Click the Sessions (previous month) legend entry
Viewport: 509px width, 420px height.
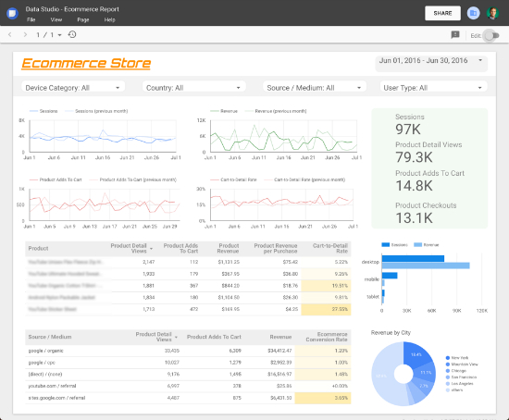point(97,111)
